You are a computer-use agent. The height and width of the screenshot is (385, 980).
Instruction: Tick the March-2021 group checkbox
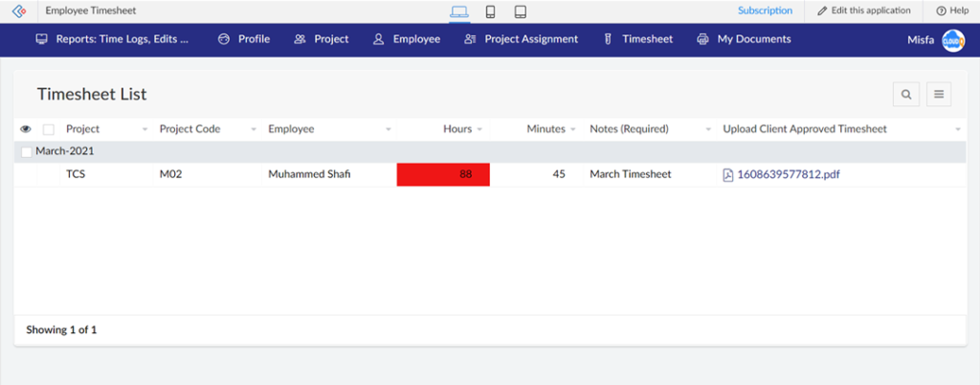tap(27, 151)
